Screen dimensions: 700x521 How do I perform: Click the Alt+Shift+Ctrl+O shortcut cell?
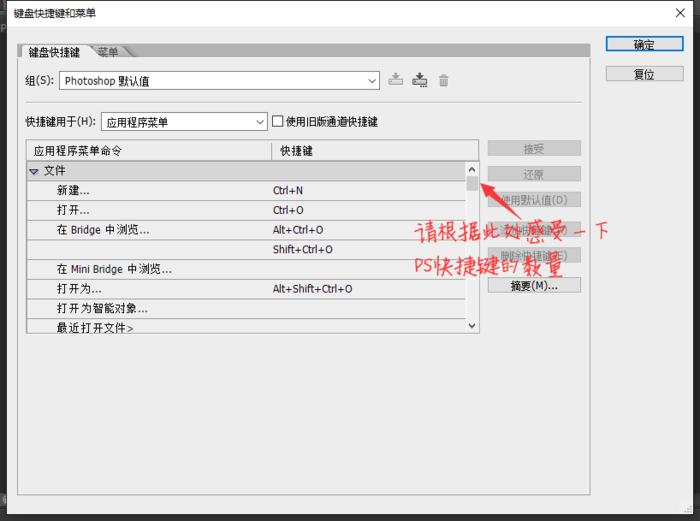tap(312, 289)
